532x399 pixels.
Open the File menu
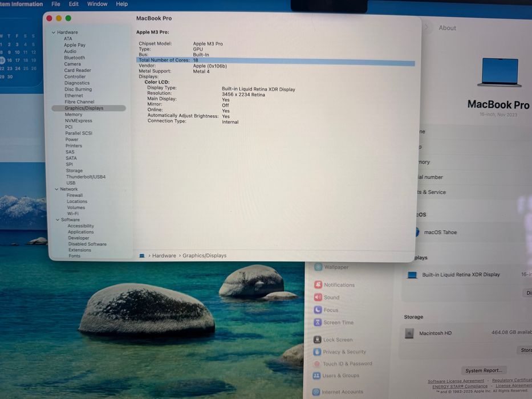[56, 4]
